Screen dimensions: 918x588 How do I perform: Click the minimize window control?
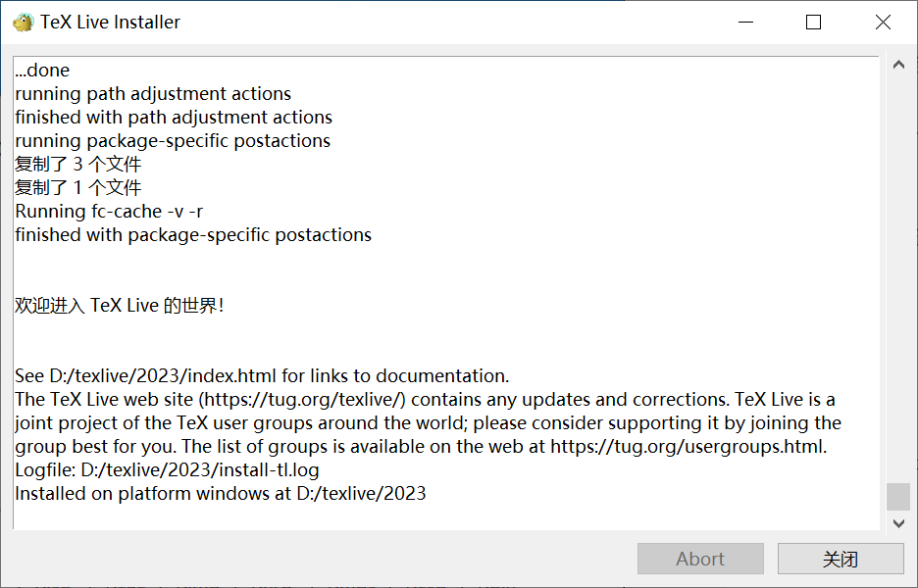(745, 21)
